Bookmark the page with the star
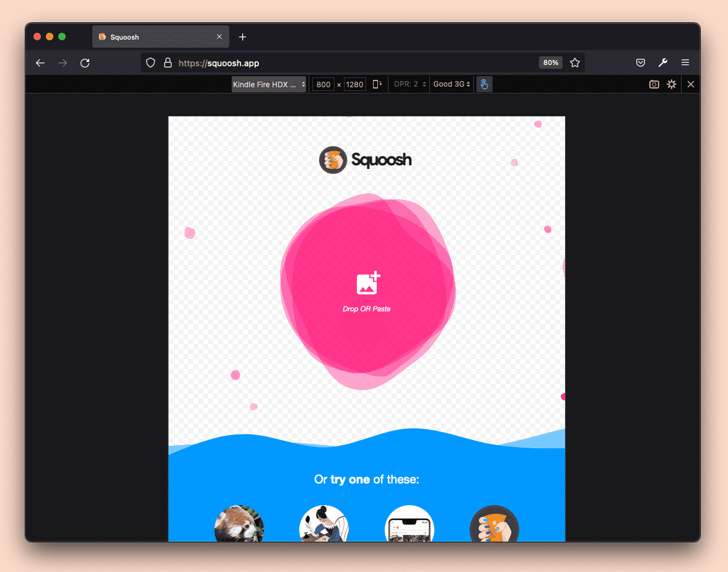Image resolution: width=728 pixels, height=572 pixels. (575, 63)
